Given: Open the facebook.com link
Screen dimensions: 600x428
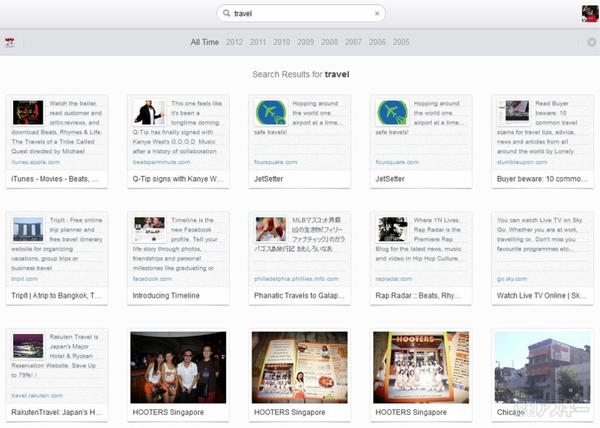Looking at the screenshot, I should pyautogui.click(x=152, y=279).
